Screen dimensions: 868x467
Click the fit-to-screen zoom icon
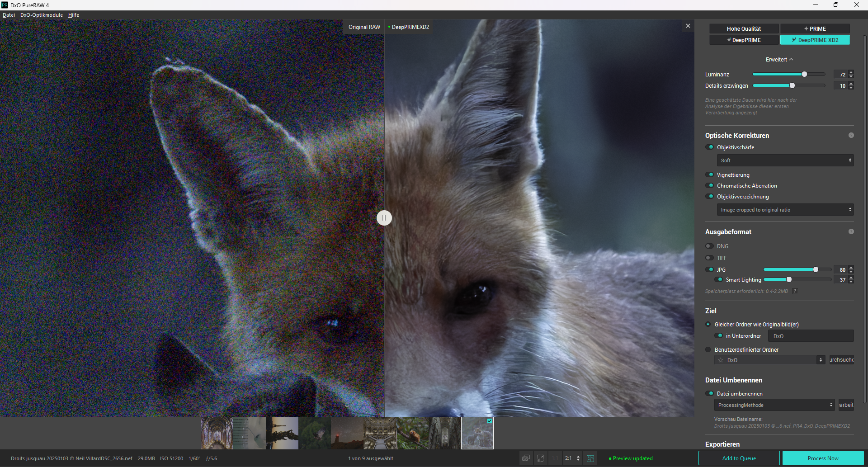[540, 458]
